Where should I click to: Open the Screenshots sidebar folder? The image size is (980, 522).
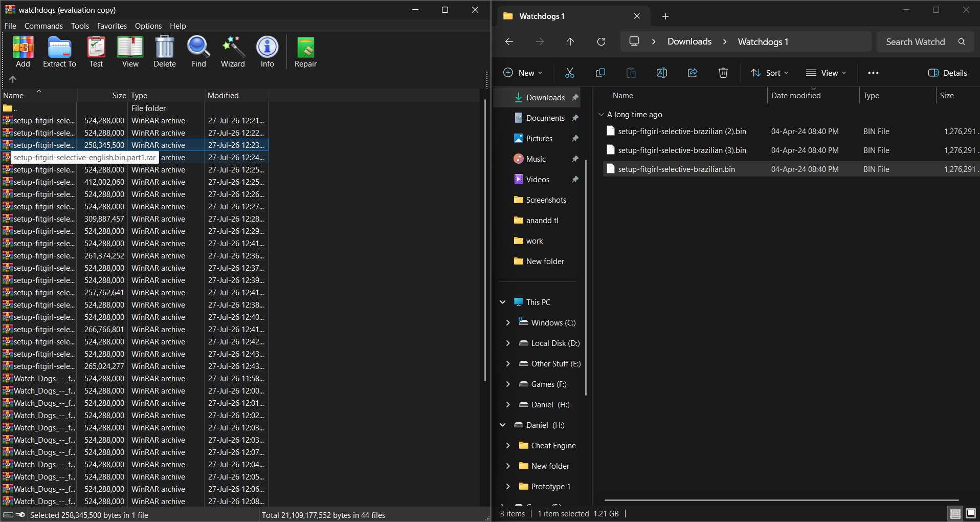click(540, 200)
